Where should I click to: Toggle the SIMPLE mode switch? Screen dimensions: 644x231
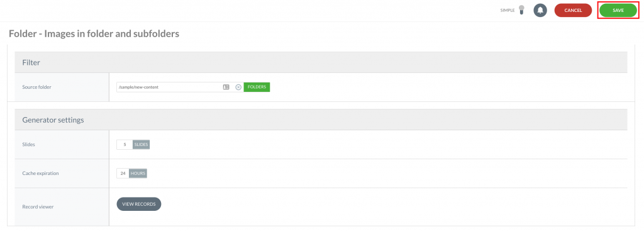522,10
